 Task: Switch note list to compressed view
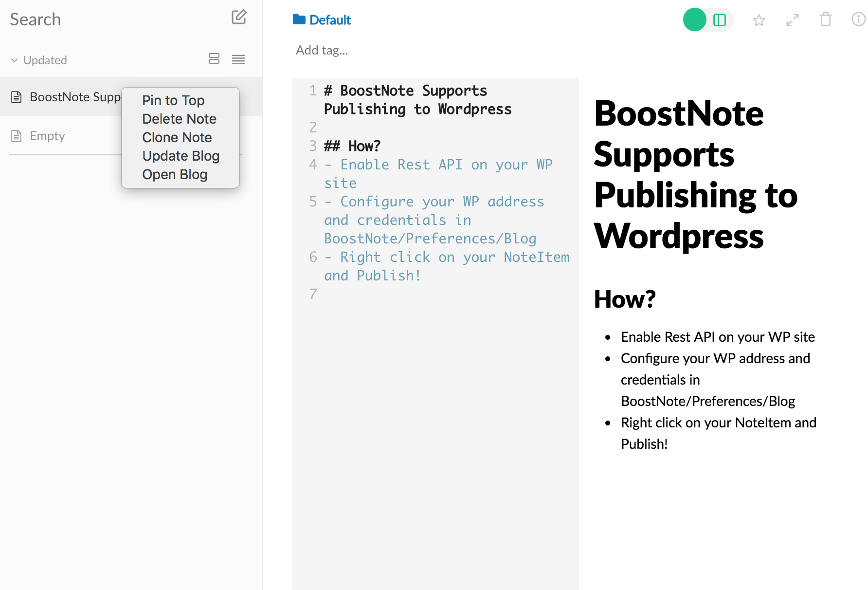tap(238, 59)
